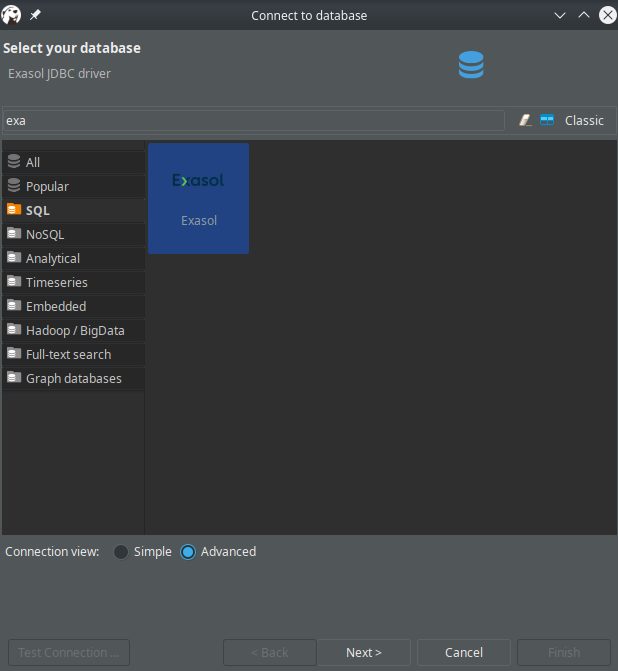Choose Simple connection view
The height and width of the screenshot is (671, 618).
(143, 552)
